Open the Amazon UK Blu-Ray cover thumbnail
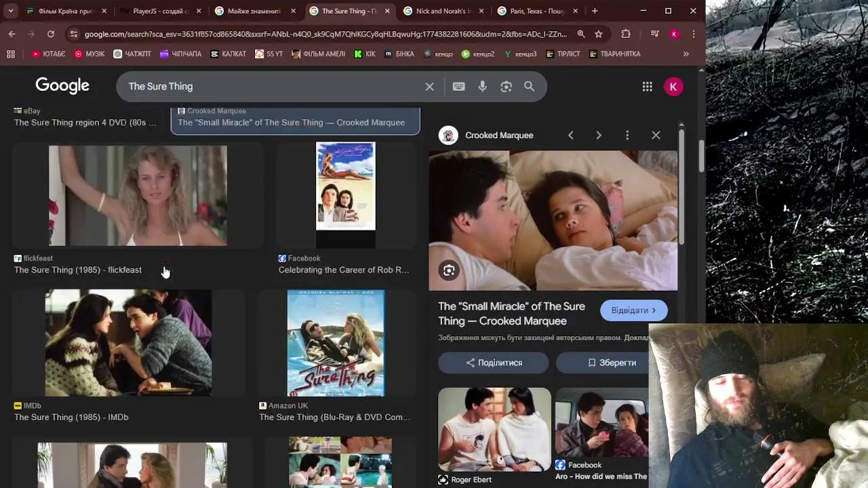The width and height of the screenshot is (868, 488). [336, 343]
